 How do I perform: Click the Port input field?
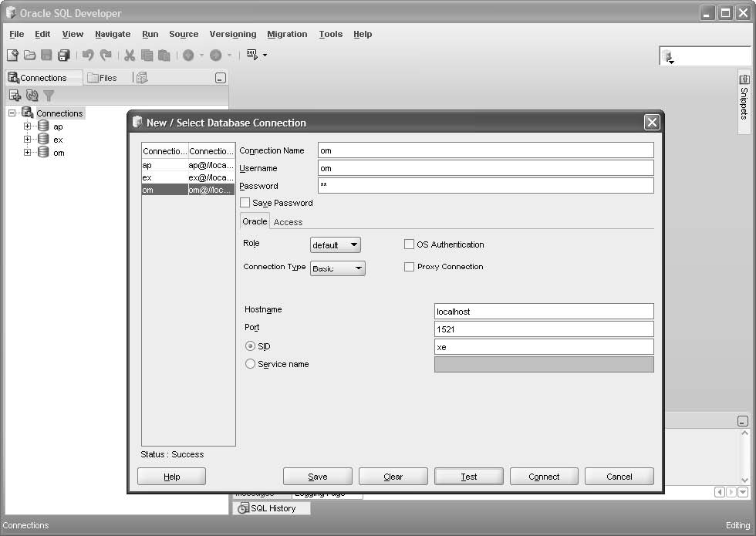tap(544, 329)
